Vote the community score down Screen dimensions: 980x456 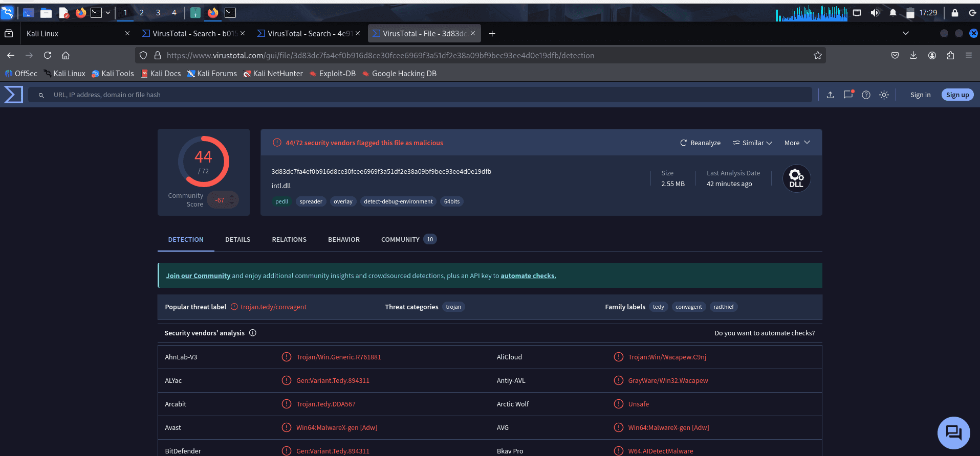point(232,203)
